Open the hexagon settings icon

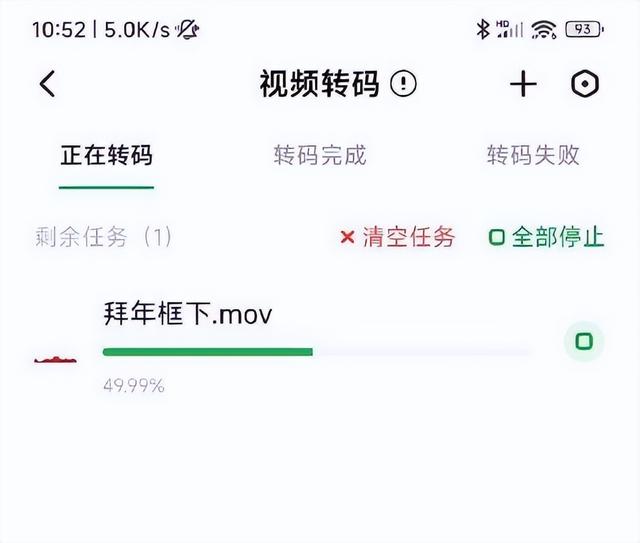tap(584, 84)
